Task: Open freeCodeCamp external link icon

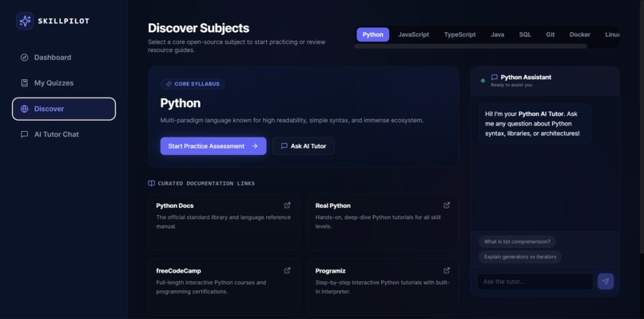Action: [287, 270]
